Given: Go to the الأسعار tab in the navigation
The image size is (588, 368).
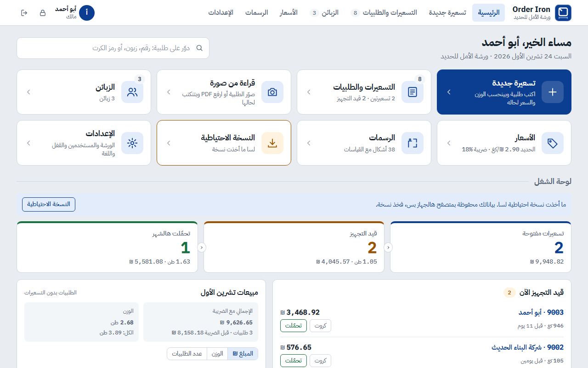Looking at the screenshot, I should pos(288,13).
